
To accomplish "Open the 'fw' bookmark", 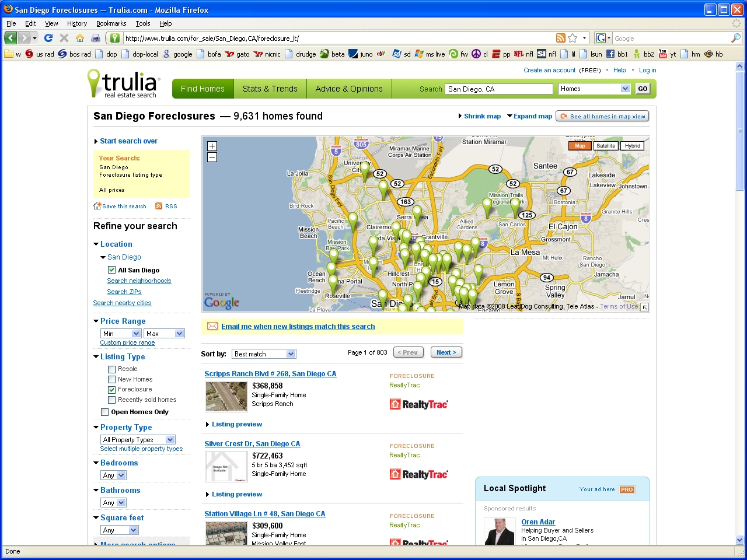I will click(458, 54).
